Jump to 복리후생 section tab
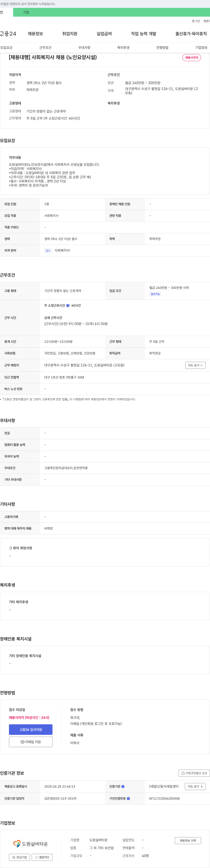The width and height of the screenshot is (210, 868). (x=123, y=48)
